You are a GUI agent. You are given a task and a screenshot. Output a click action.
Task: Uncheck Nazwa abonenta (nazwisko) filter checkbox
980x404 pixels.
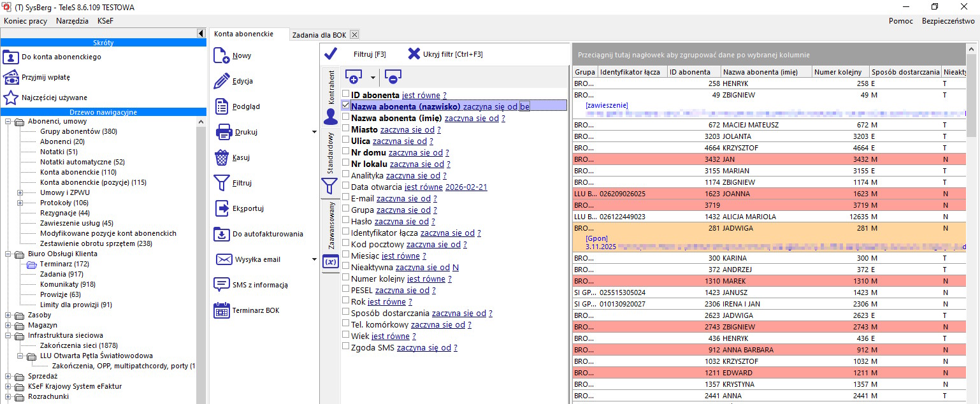point(345,106)
